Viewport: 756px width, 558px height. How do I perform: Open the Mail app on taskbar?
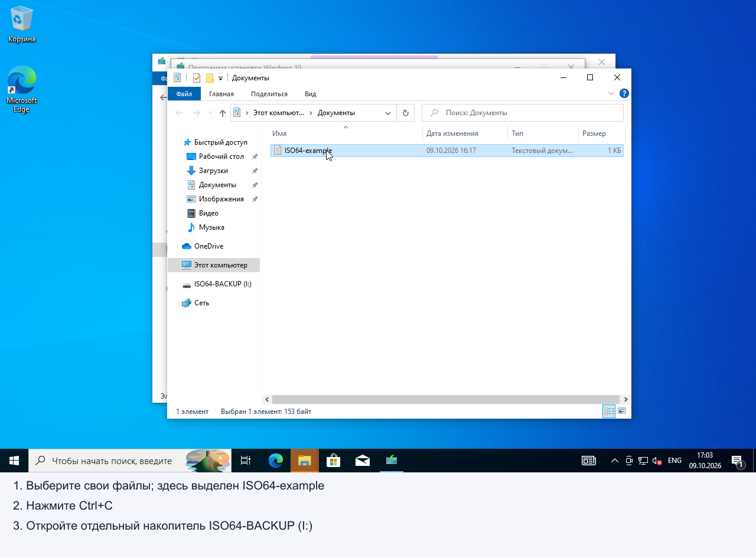pos(363,461)
